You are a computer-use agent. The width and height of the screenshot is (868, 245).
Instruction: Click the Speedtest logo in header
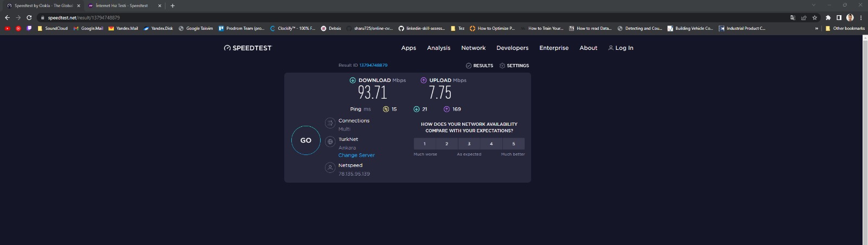pos(247,48)
